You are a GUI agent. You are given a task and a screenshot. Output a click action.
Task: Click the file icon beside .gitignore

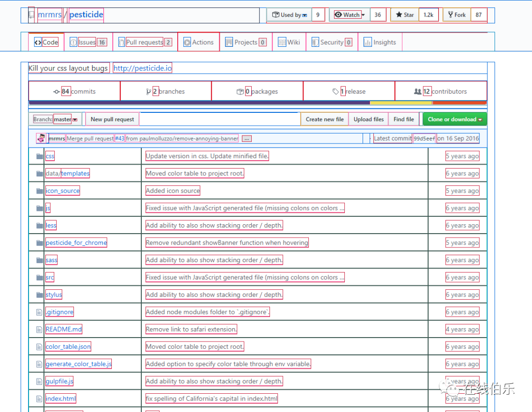click(x=39, y=312)
